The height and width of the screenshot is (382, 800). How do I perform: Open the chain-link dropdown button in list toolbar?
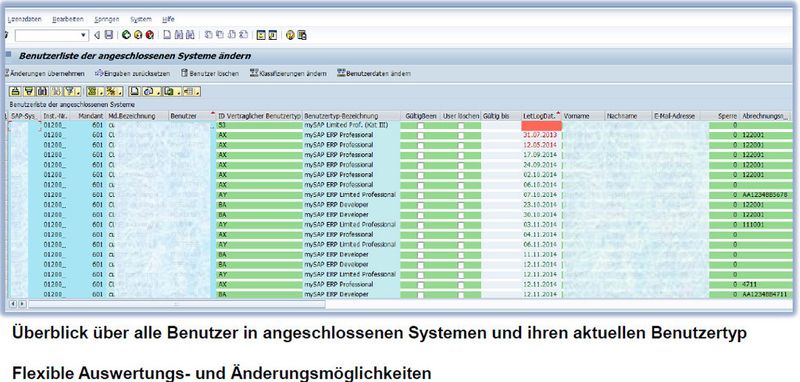pyautogui.click(x=152, y=91)
